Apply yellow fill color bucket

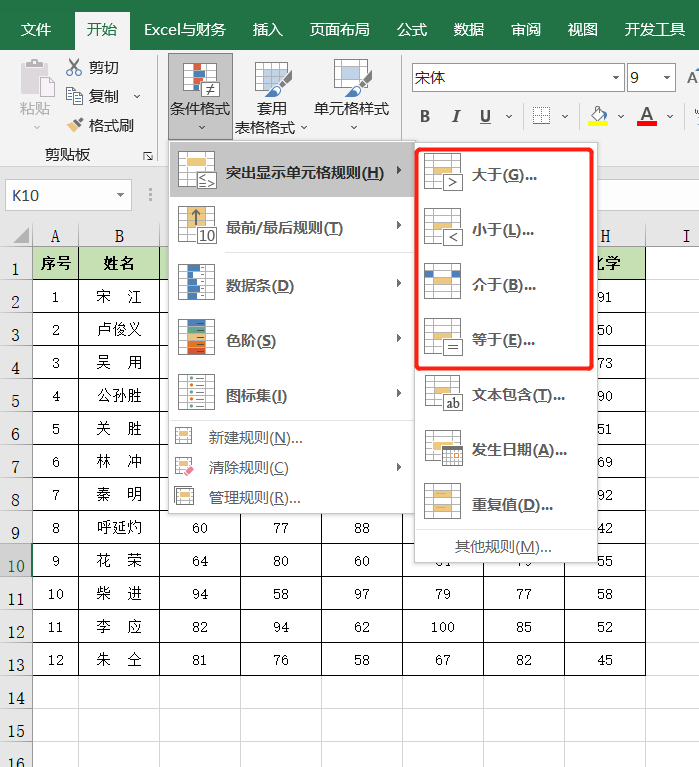pyautogui.click(x=598, y=116)
